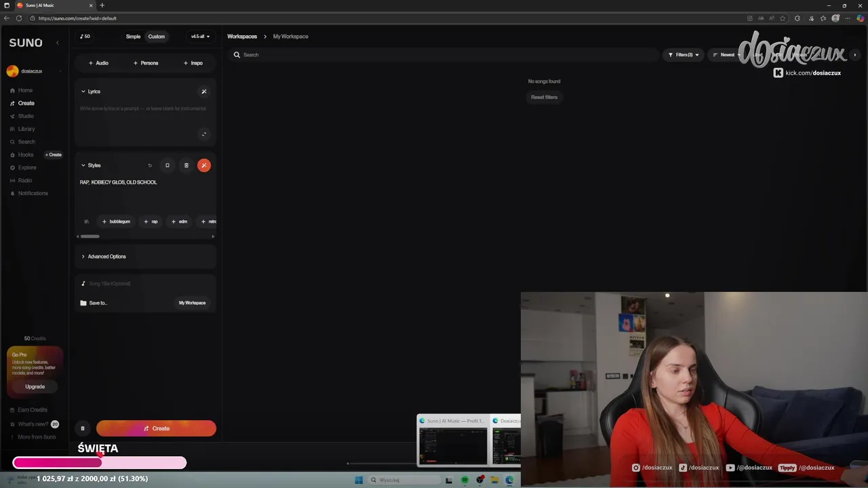Screen dimensions: 868x488
Task: Open Hooks in the sidebar
Action: click(21, 155)
